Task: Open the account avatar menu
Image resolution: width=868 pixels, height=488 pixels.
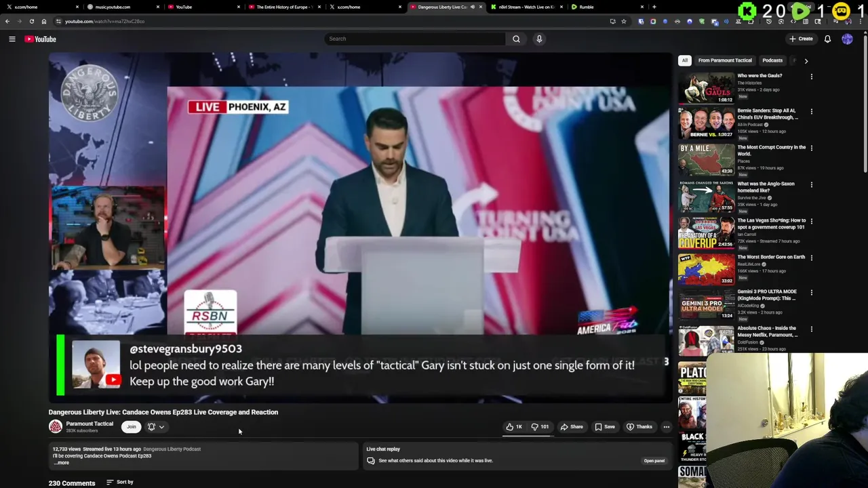Action: tap(847, 39)
